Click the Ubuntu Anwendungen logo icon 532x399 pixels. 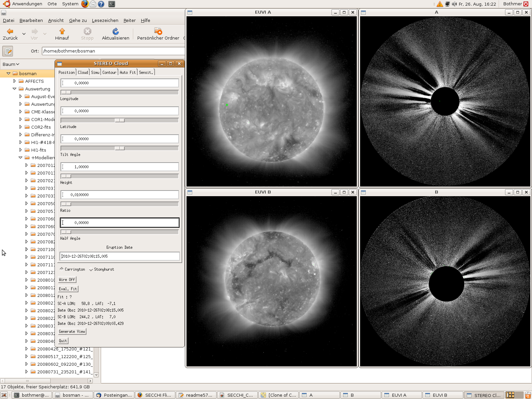coord(6,4)
